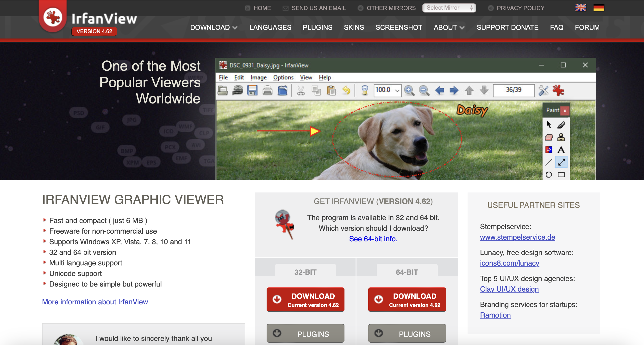This screenshot has width=644, height=345.
Task: Open the Plugins navigation item
Action: (x=317, y=27)
